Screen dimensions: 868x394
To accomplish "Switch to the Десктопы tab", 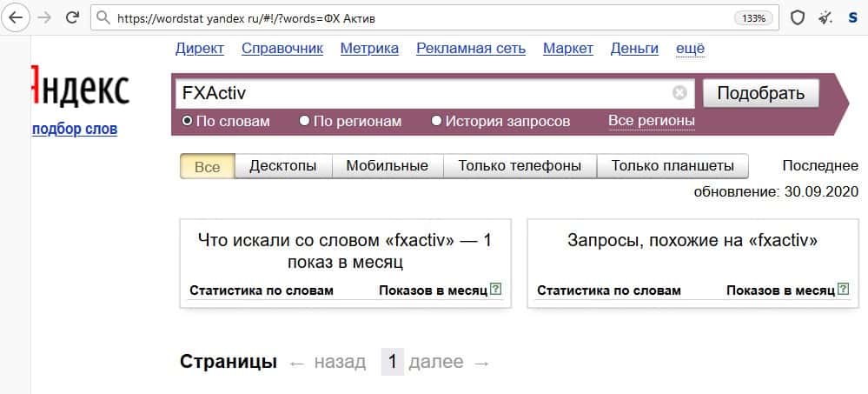I will [283, 166].
